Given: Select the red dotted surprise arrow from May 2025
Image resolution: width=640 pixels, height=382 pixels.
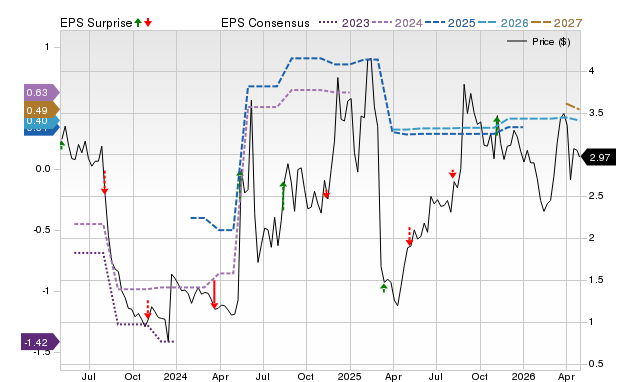Looking at the screenshot, I should (409, 236).
